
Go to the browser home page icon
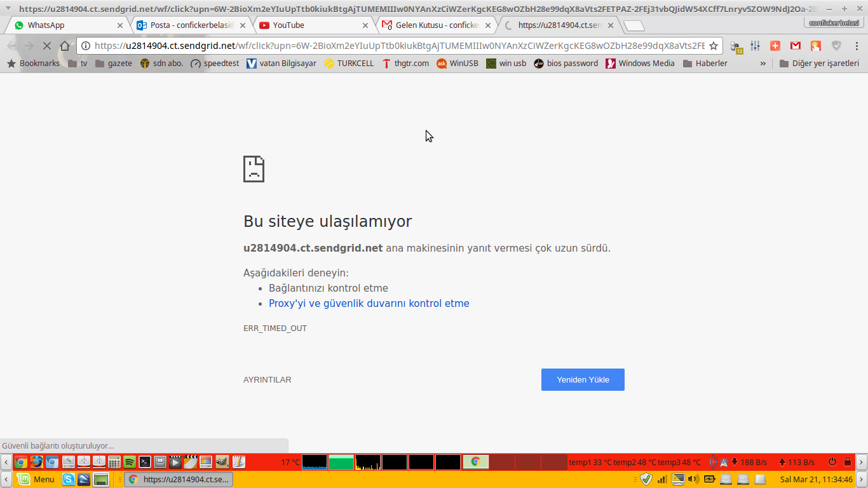[x=65, y=46]
